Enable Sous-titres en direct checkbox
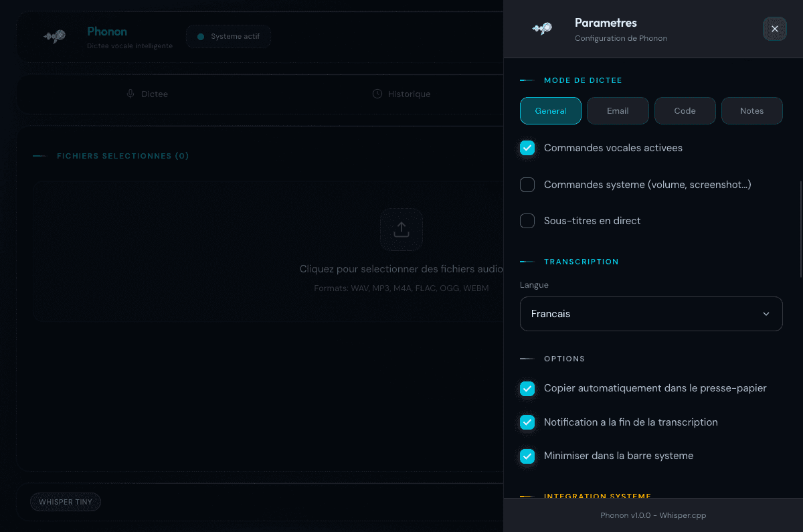The height and width of the screenshot is (532, 803). pos(527,221)
